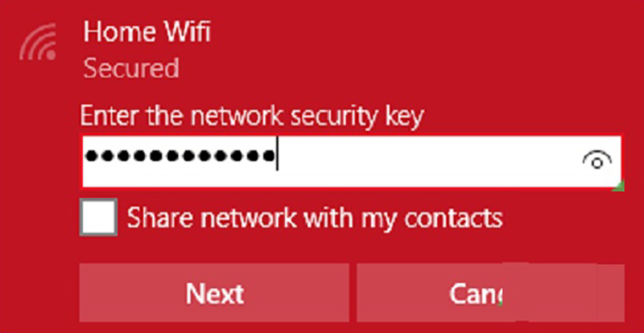Cancel the network connection dialog
Image resolution: width=644 pixels, height=333 pixels.
pos(490,293)
